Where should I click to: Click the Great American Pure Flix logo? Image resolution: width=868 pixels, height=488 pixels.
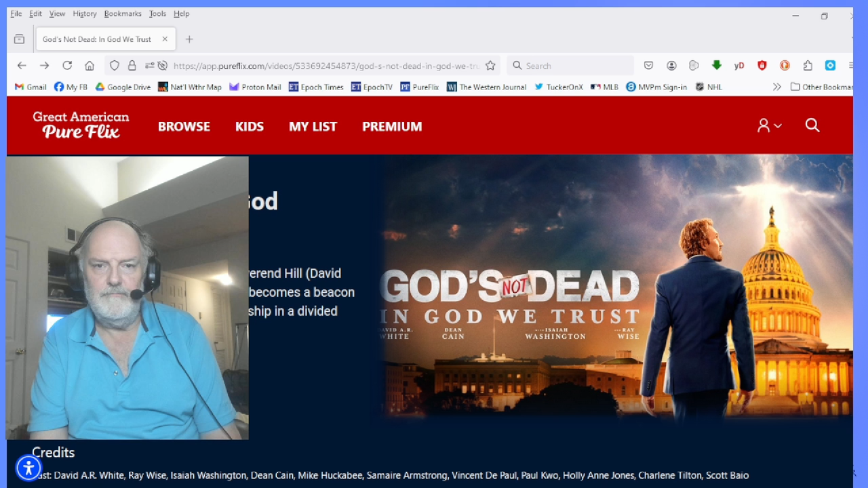[81, 125]
